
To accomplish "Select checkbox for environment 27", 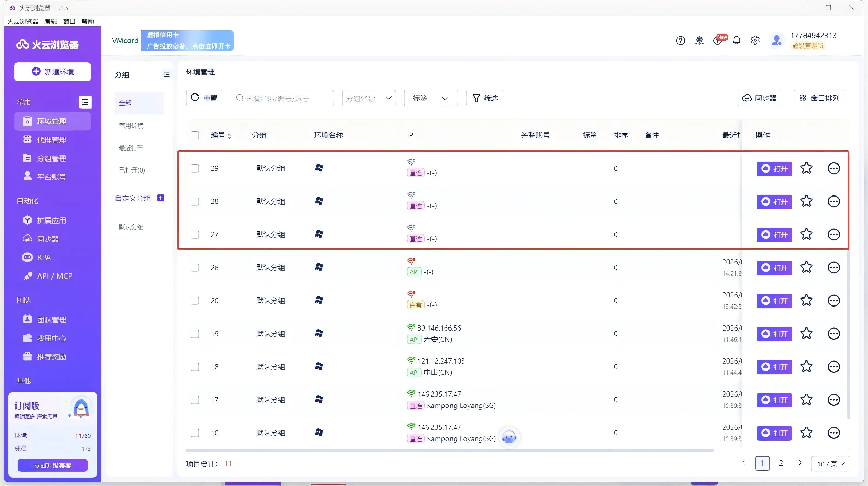I will [x=195, y=234].
